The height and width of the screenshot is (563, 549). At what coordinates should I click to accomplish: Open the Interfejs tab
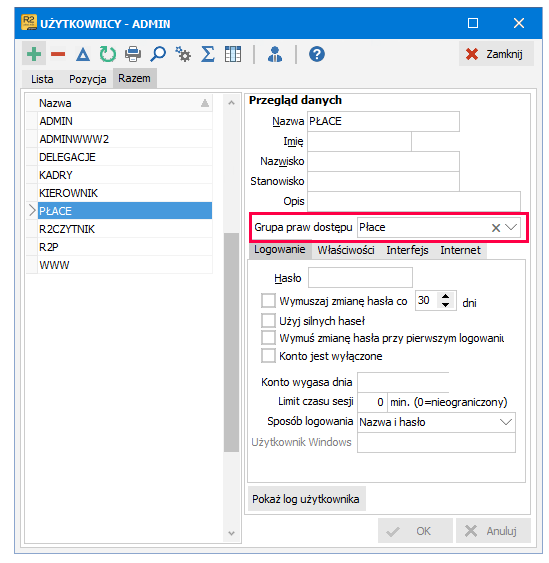[407, 250]
